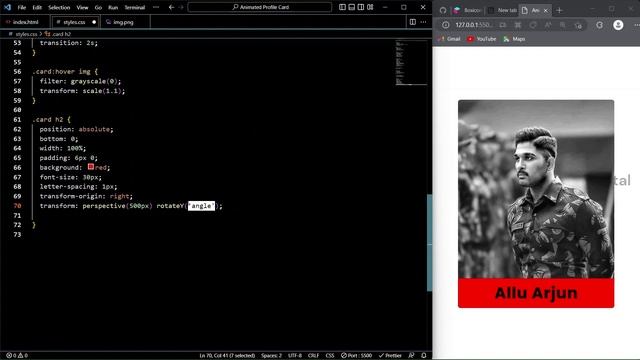The image size is (640, 360).
Task: Open editor More Actions ellipsis
Action: click(423, 22)
